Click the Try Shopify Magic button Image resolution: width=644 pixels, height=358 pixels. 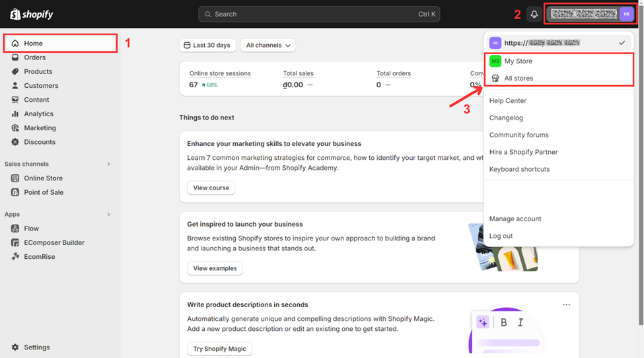coord(219,349)
